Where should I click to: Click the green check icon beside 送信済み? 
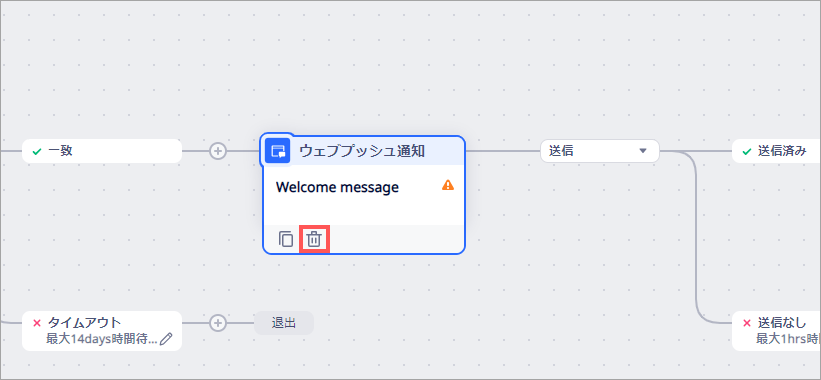point(747,151)
